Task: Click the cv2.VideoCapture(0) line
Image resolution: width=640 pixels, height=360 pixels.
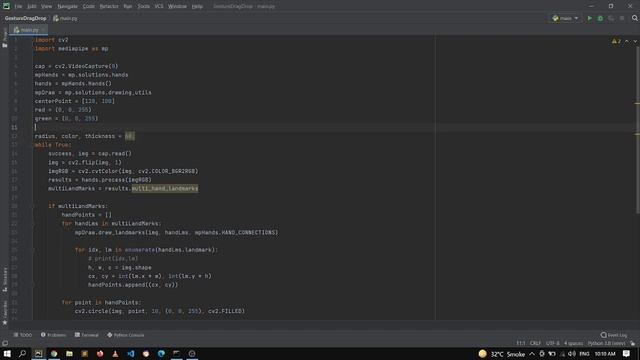Action: point(76,66)
